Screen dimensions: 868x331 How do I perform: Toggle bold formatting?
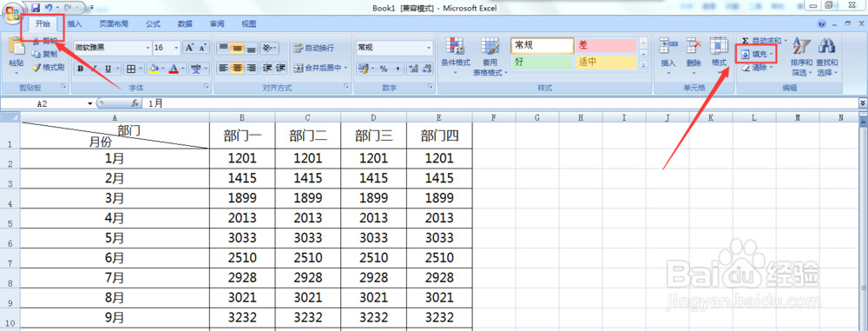[x=81, y=69]
